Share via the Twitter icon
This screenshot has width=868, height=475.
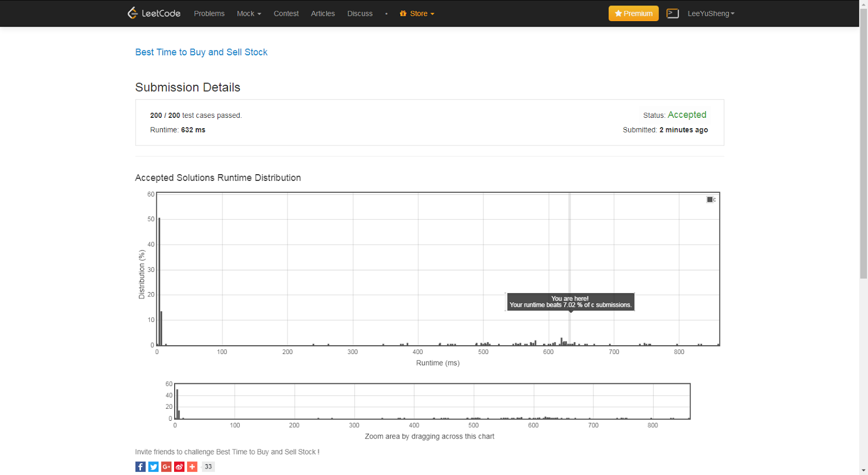[x=154, y=467]
